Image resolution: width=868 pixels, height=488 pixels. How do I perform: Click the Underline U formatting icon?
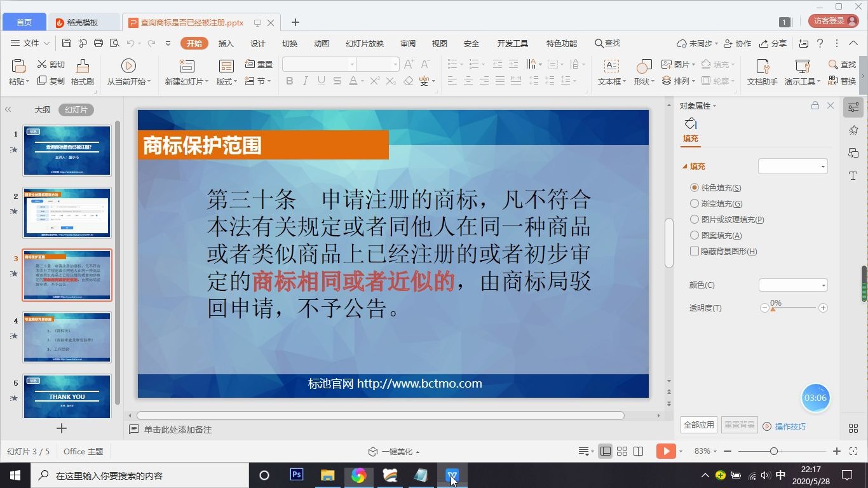coord(322,81)
